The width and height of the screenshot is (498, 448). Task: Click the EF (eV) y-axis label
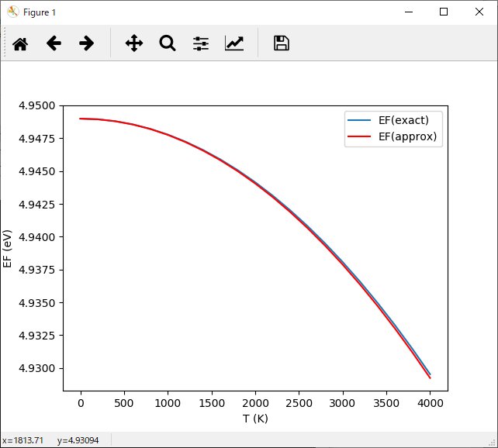(x=8, y=248)
